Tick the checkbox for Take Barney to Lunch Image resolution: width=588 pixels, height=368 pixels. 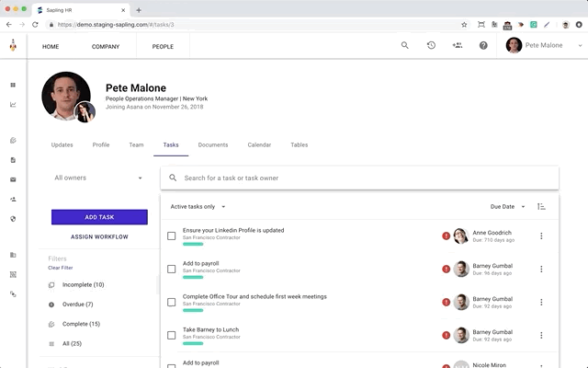171,335
